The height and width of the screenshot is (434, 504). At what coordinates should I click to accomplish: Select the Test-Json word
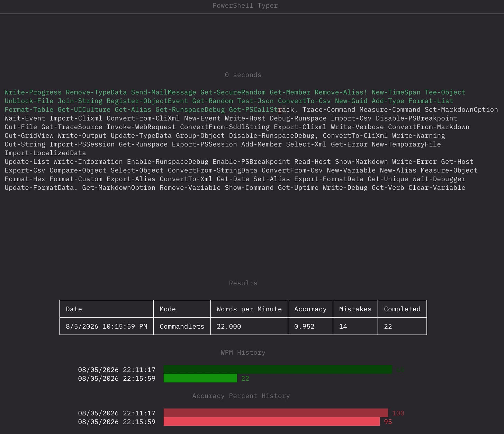(255, 101)
